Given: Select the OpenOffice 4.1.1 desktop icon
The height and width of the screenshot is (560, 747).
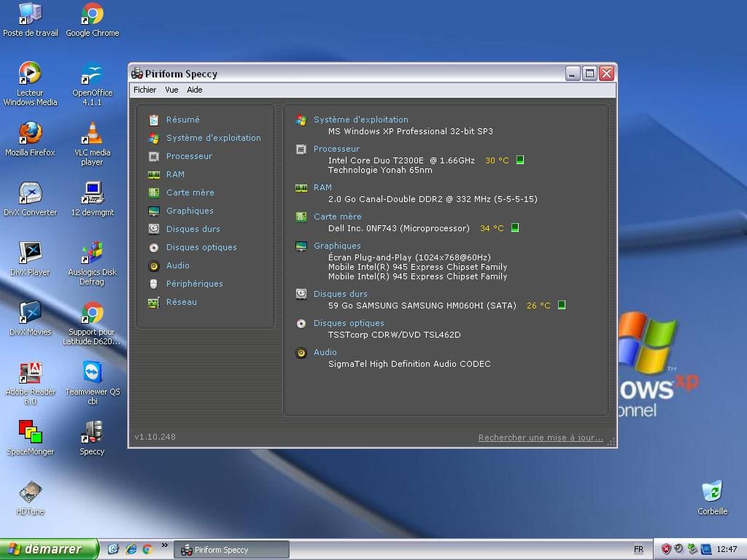Looking at the screenshot, I should pos(93,84).
